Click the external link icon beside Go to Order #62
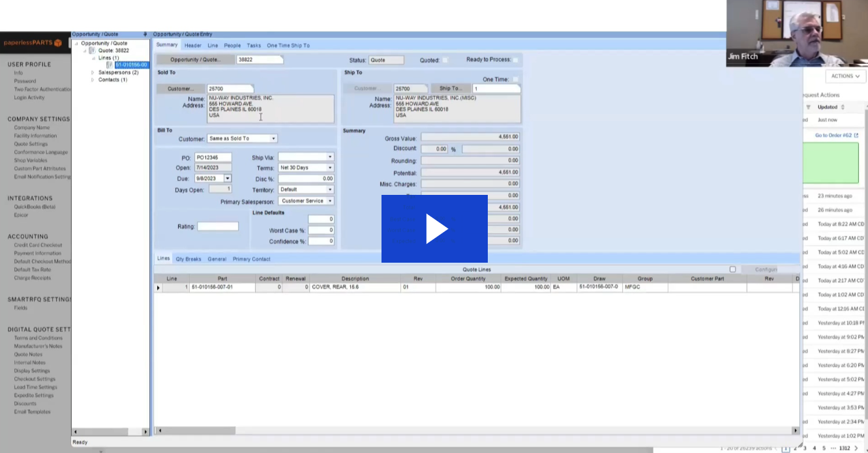This screenshot has height=453, width=868. point(856,136)
